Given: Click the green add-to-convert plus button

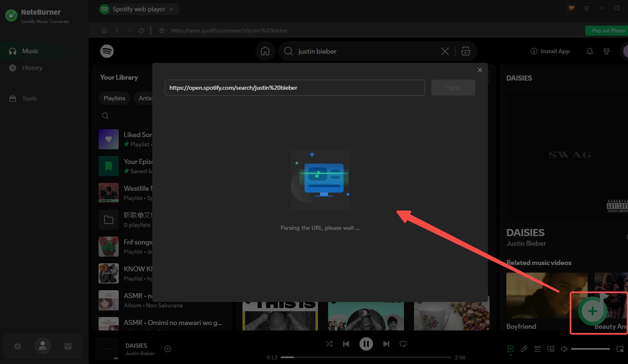Looking at the screenshot, I should point(592,311).
